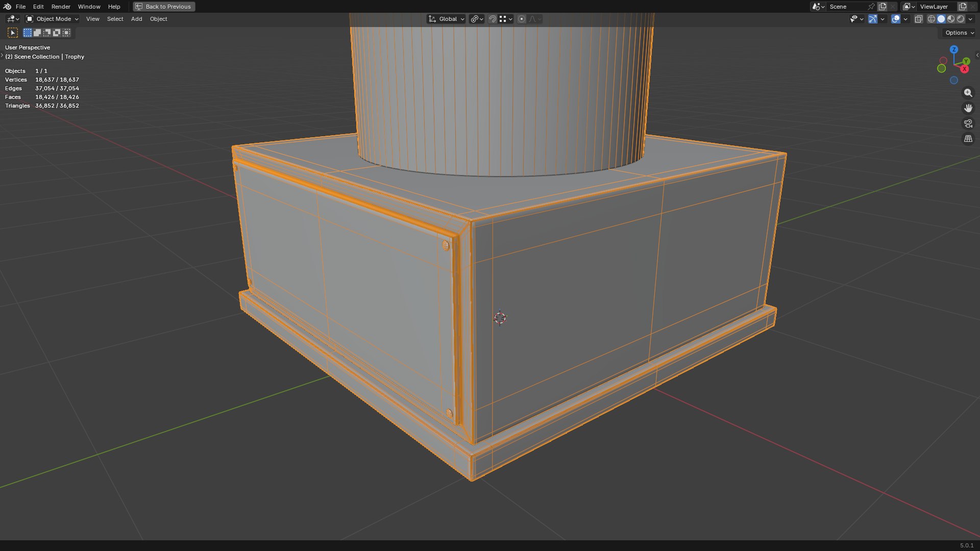This screenshot has height=551, width=980.
Task: Open the snapping options dropdown
Action: pyautogui.click(x=506, y=19)
